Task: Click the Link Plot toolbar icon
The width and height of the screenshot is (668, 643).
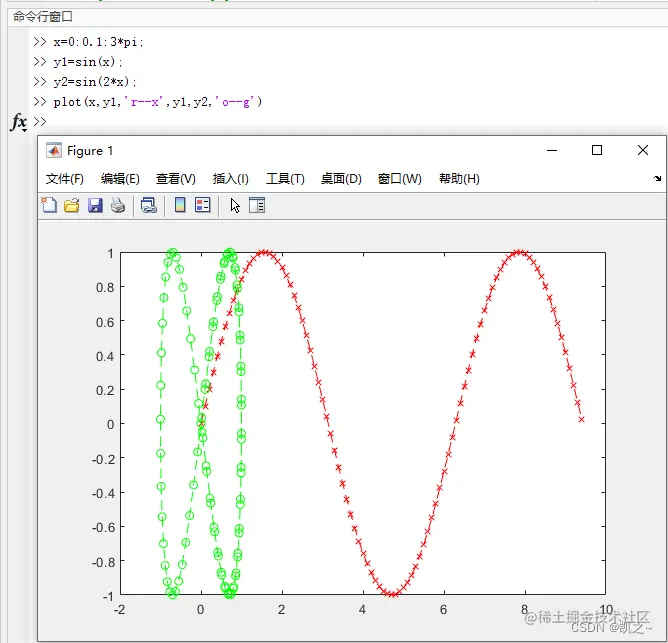Action: tap(149, 205)
